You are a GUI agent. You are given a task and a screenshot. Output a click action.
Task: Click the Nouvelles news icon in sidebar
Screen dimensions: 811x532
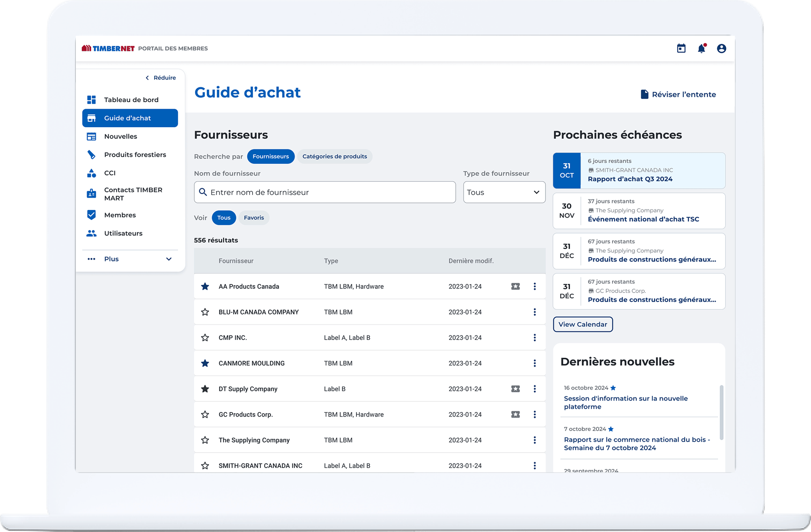click(x=92, y=136)
